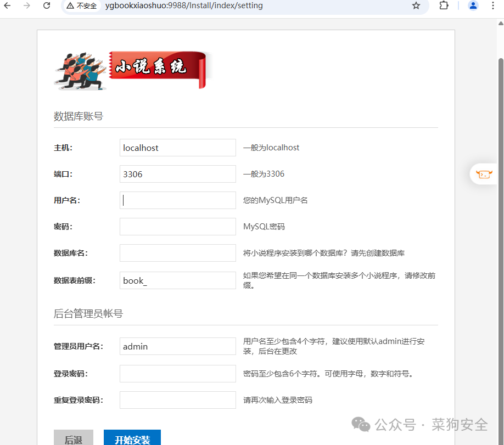
Task: Click the MySQL密码 hint text
Action: point(264,227)
